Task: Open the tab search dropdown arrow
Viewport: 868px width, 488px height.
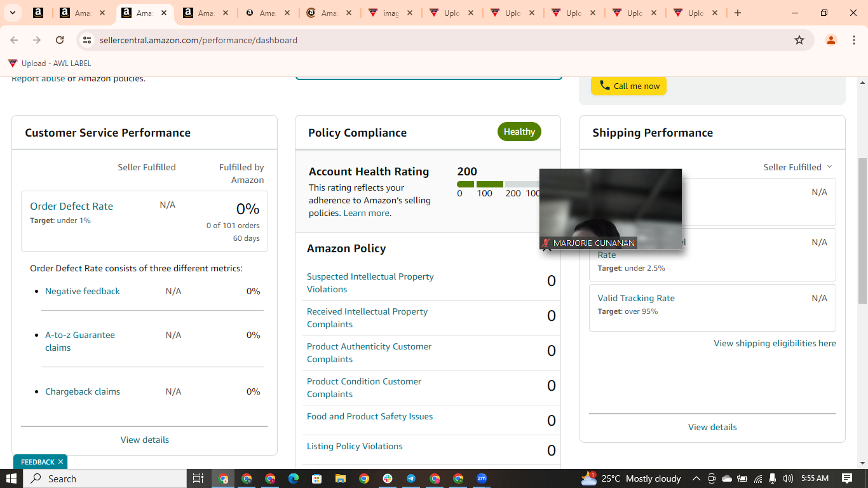Action: [12, 13]
